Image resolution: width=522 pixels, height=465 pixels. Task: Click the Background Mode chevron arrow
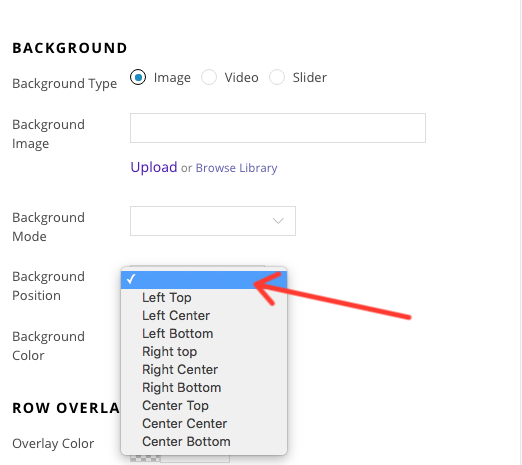[278, 221]
